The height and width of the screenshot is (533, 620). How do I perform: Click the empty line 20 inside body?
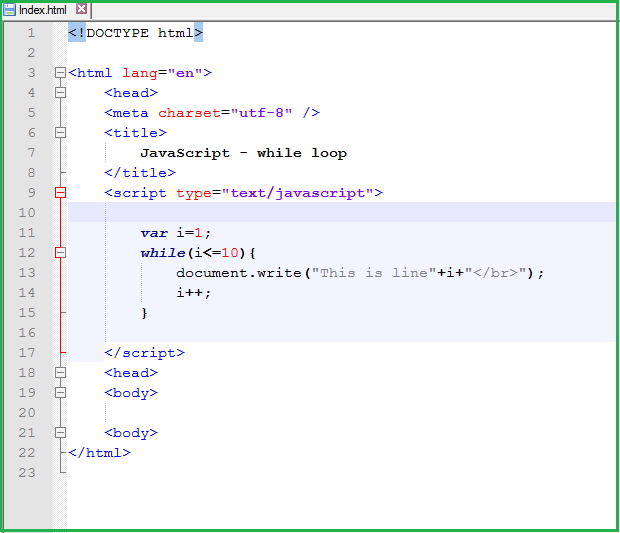pyautogui.click(x=342, y=413)
